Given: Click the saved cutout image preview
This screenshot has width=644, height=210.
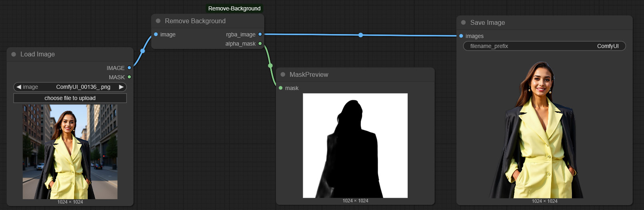Looking at the screenshot, I should point(544,130).
